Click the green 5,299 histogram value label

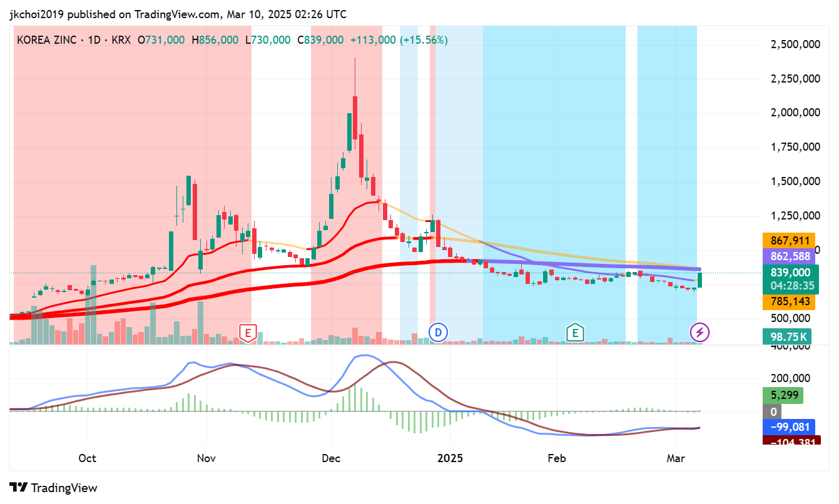(x=783, y=395)
